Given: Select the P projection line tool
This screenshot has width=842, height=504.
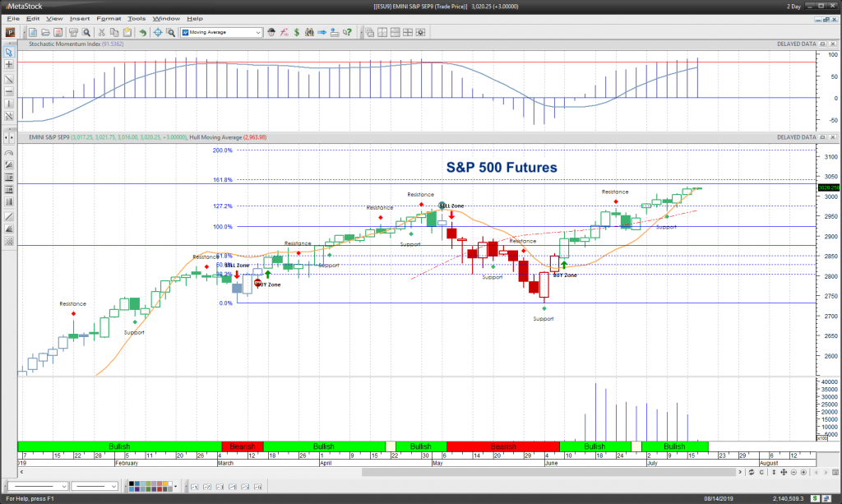Looking at the screenshot, I should 8,177.
